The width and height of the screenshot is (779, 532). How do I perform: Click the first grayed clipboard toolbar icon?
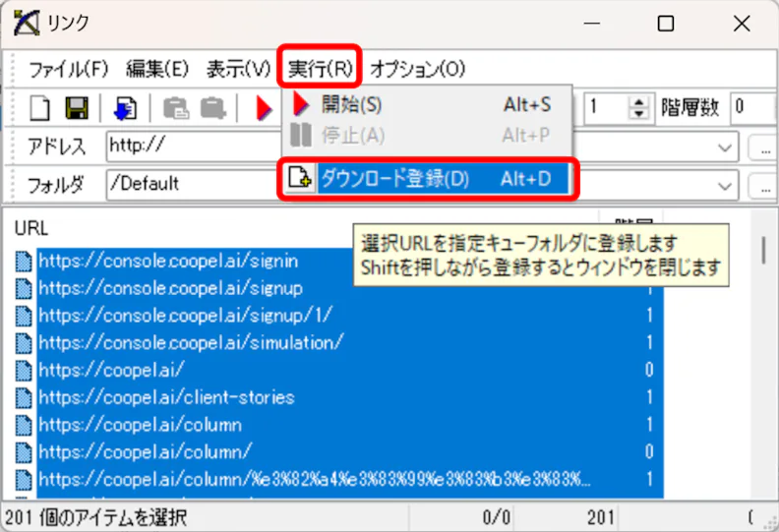pos(176,108)
